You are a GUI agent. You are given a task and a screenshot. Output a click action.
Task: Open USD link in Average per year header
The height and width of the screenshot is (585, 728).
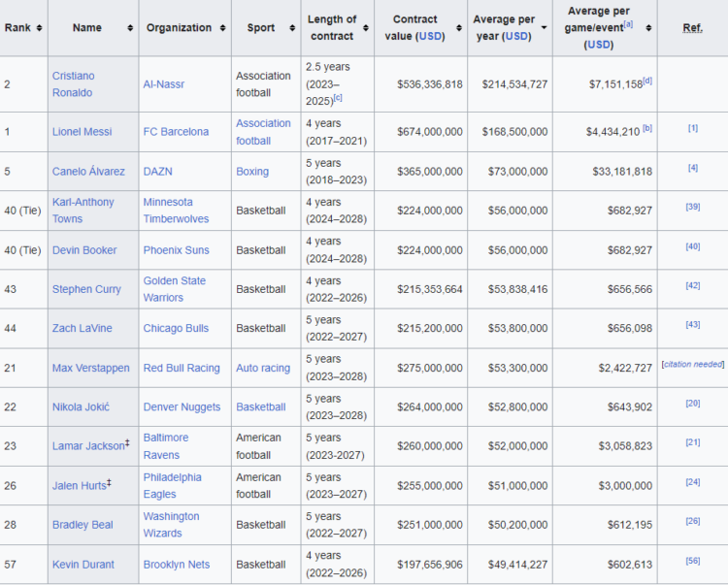(x=515, y=36)
